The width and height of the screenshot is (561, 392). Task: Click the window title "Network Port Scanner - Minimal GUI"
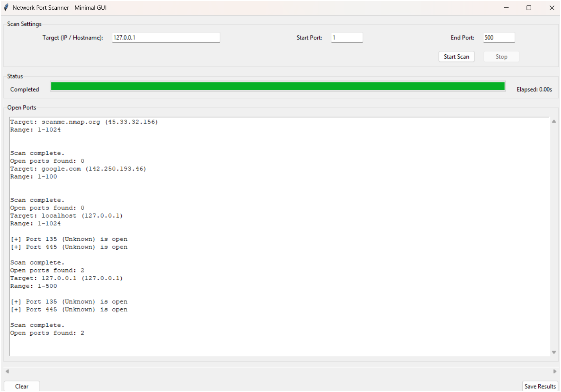pyautogui.click(x=59, y=7)
